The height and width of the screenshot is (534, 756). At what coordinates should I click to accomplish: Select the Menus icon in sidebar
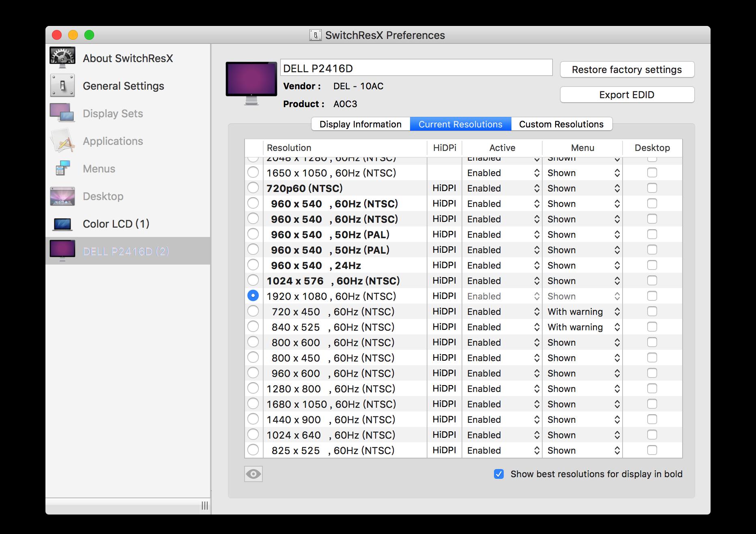coord(62,168)
